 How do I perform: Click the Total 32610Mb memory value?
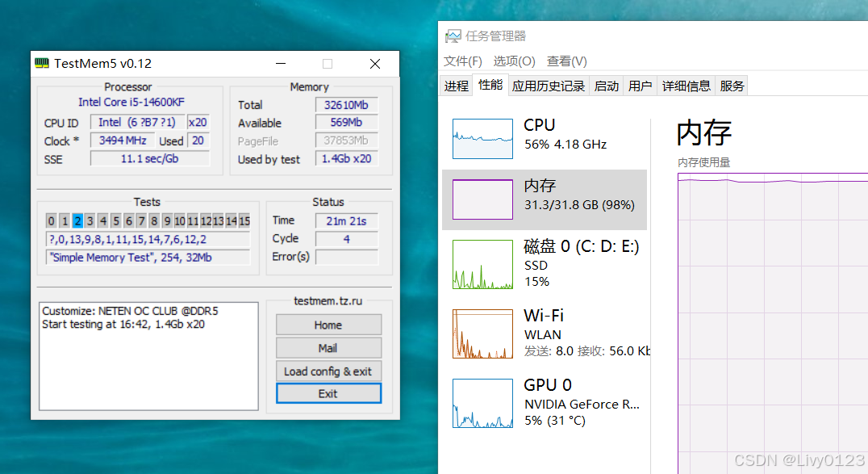click(346, 105)
